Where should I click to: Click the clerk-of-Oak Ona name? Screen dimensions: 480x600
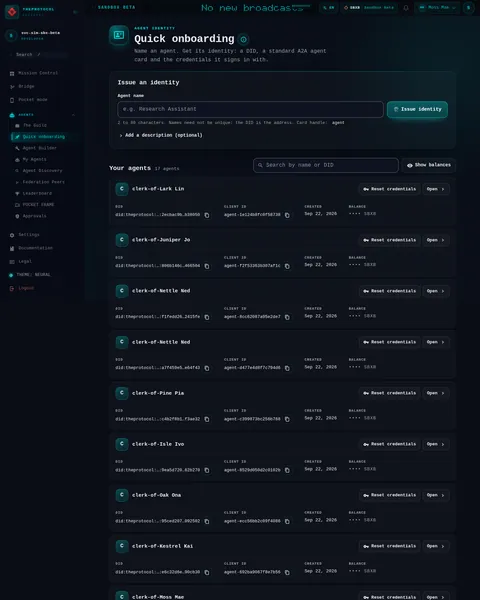click(156, 495)
